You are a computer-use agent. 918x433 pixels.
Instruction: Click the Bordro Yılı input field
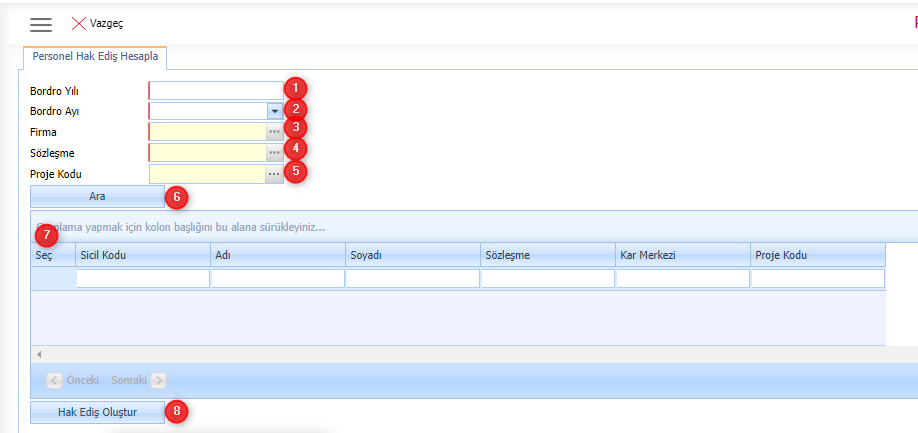pyautogui.click(x=216, y=91)
